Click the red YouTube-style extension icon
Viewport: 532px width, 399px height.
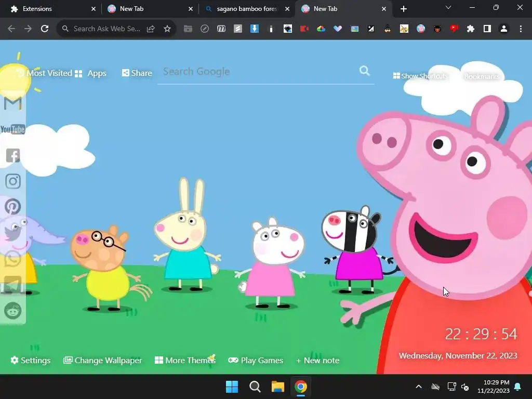tap(454, 29)
